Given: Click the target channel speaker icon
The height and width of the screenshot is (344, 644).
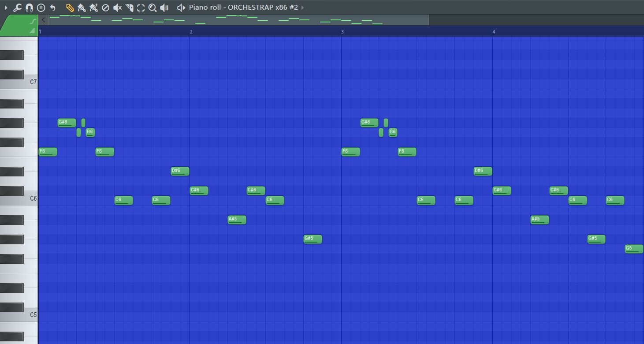Looking at the screenshot, I should (x=181, y=7).
